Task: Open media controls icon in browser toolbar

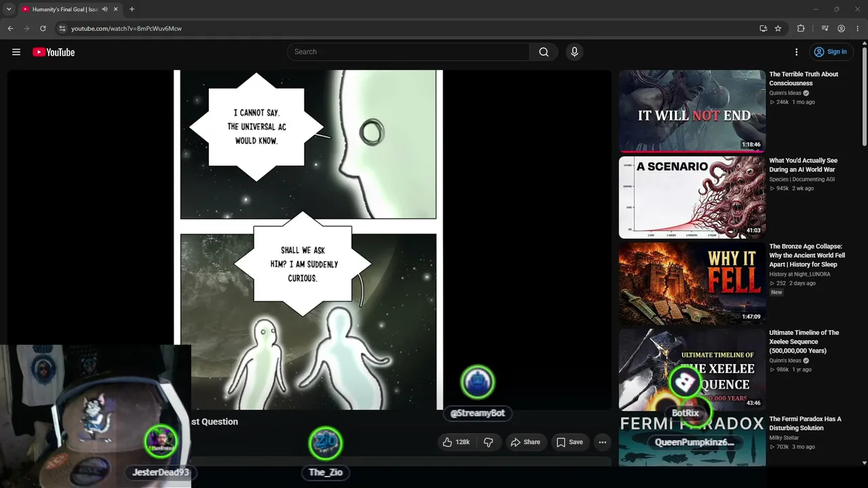Action: click(x=825, y=28)
